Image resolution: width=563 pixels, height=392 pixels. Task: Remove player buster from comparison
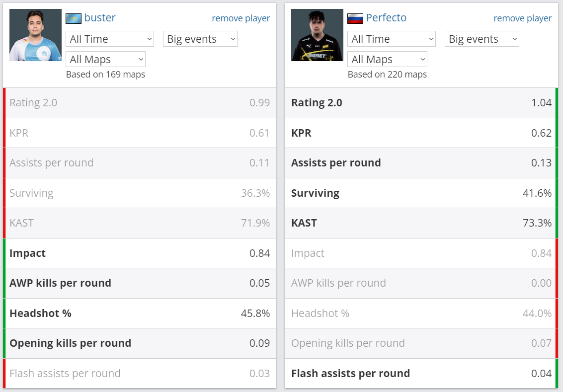pos(241,18)
